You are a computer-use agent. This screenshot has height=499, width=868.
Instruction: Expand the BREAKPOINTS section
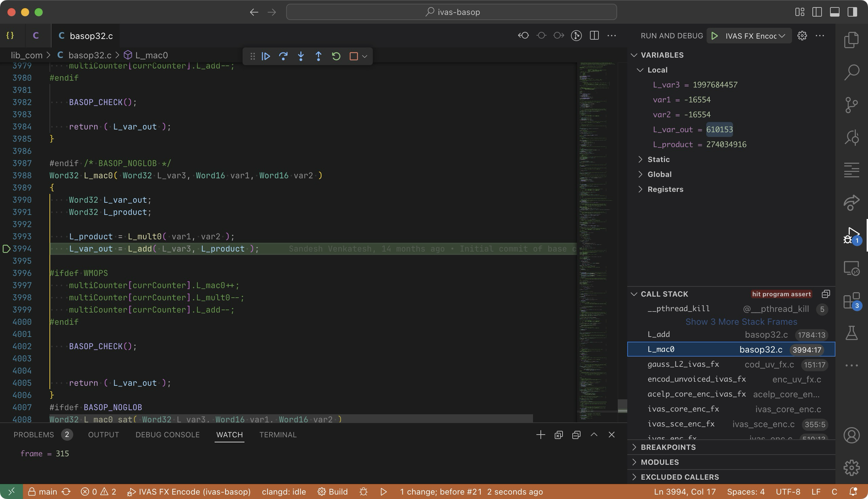[x=668, y=447]
